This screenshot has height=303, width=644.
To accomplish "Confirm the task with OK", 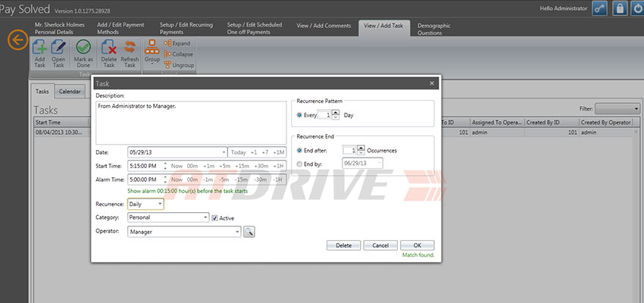I will 417,245.
